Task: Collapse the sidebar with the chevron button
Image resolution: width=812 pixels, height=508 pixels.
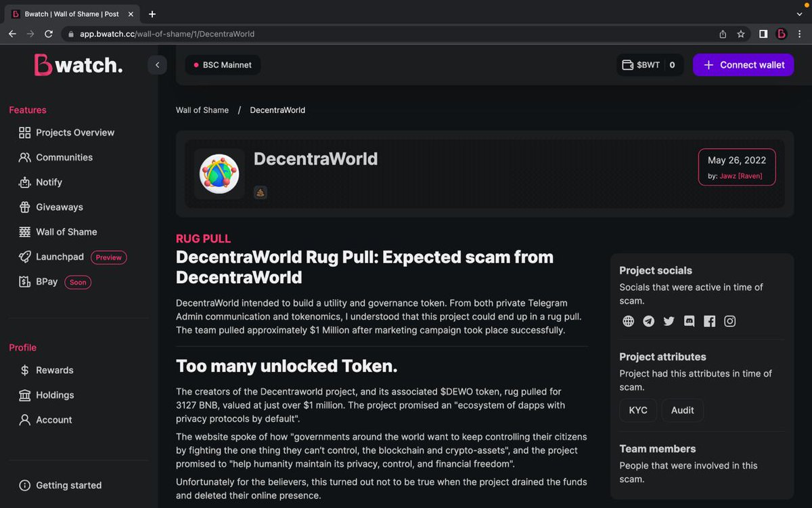Action: (157, 65)
